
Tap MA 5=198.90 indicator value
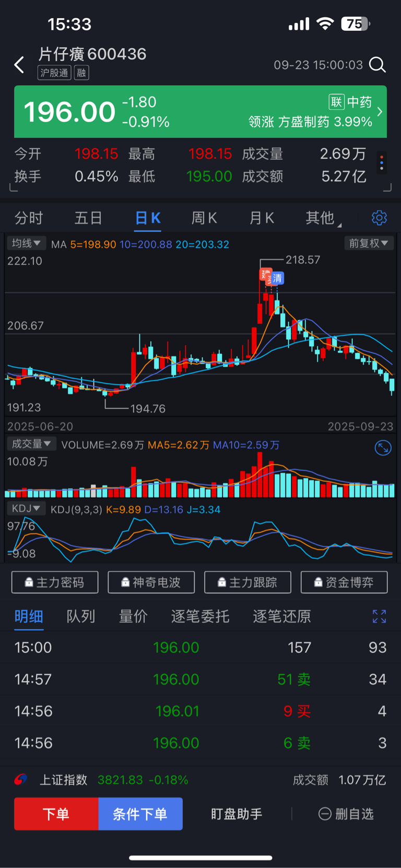[x=93, y=244]
